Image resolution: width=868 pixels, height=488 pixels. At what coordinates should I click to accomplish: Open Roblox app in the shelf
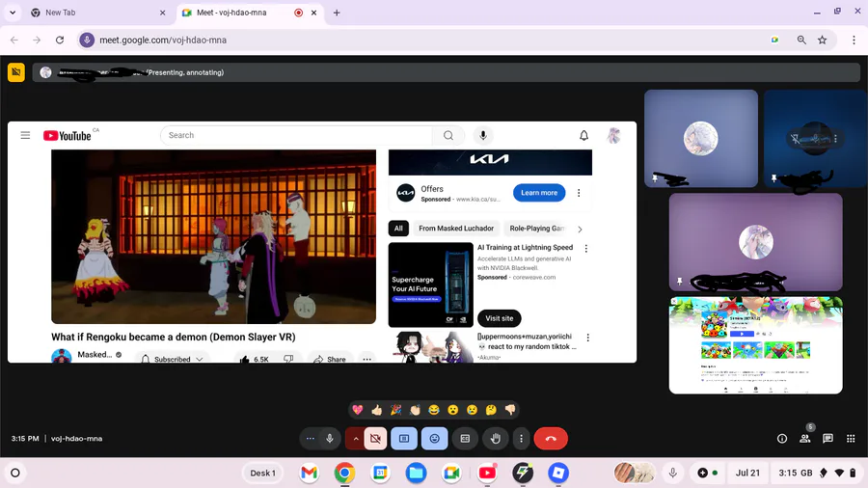[x=558, y=474]
